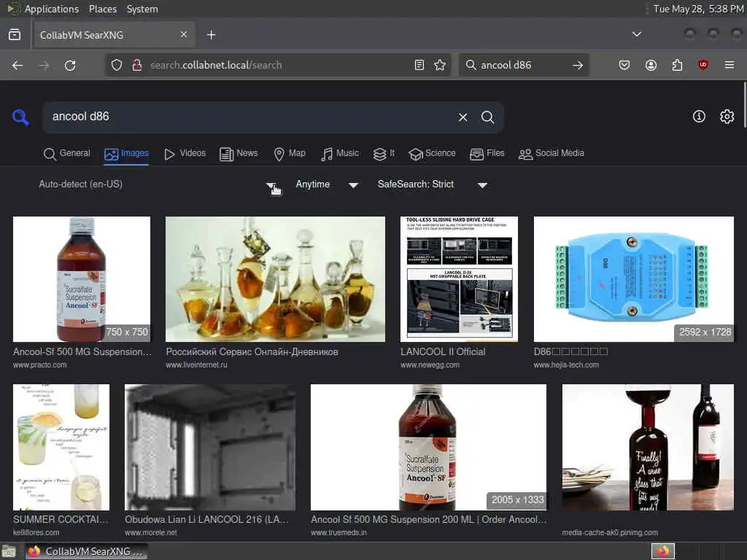The image size is (747, 560).
Task: Switch to the Videos tab
Action: click(185, 153)
